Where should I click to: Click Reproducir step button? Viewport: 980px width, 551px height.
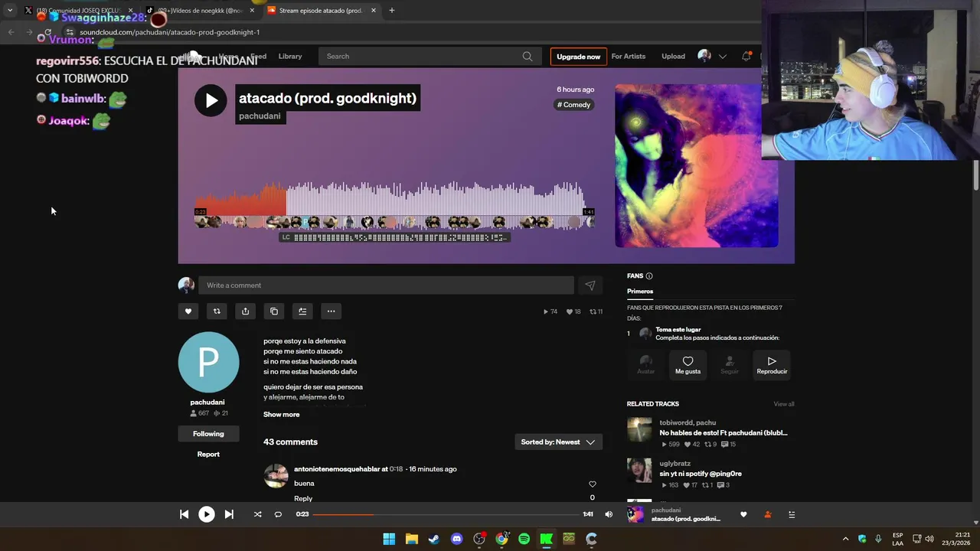[x=772, y=365]
